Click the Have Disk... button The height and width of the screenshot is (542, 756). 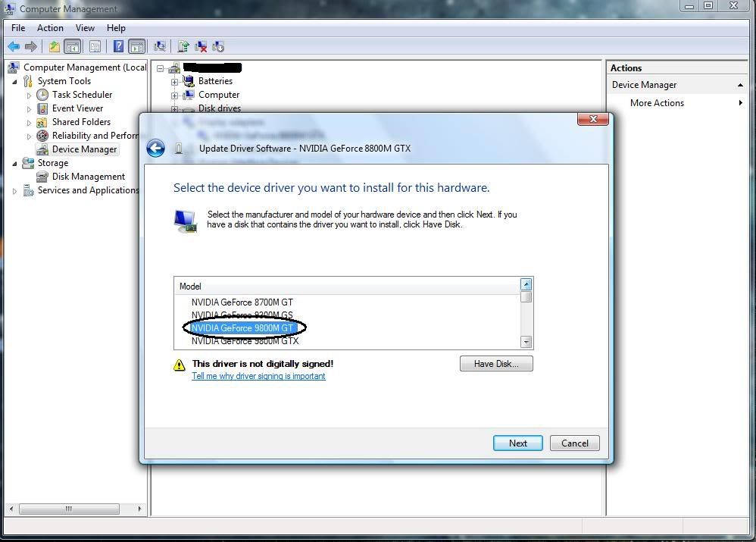496,363
